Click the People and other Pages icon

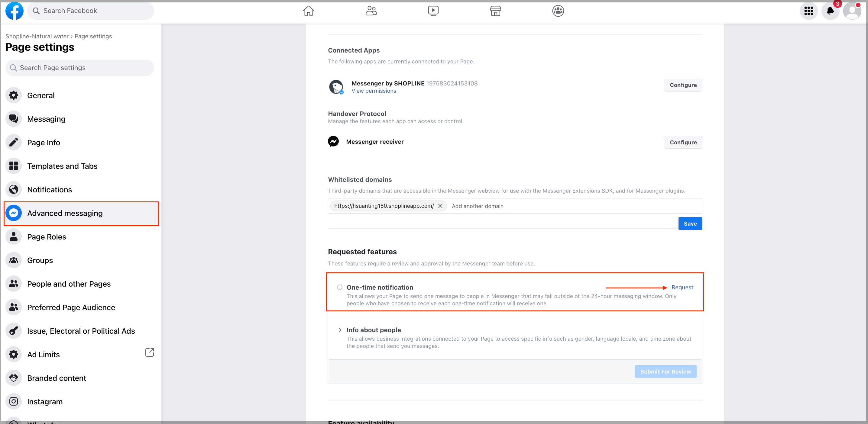(x=14, y=284)
